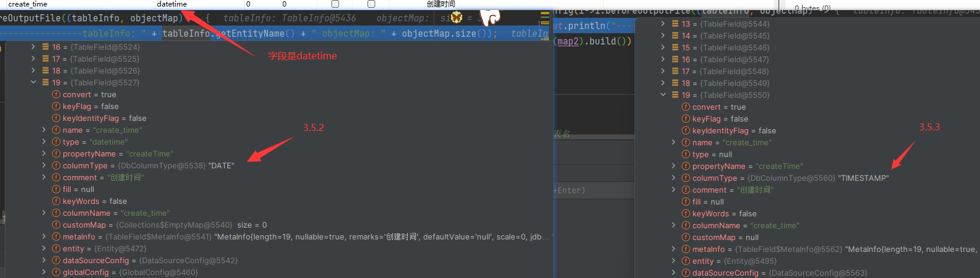This screenshot has height=278, width=980.
Task: Click field icon beside dataSourceConfig@5542
Action: pyautogui.click(x=56, y=260)
